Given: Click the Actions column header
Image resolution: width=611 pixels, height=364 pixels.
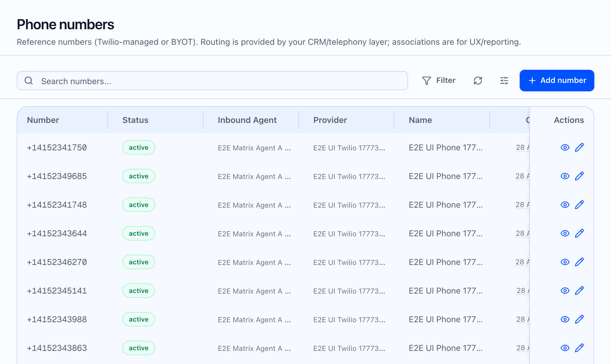Looking at the screenshot, I should coord(569,120).
